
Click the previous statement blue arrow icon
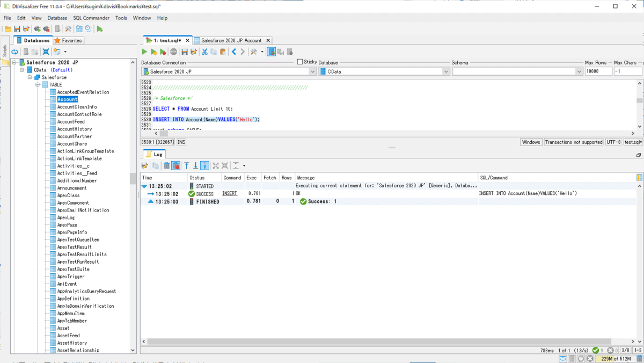234,52
